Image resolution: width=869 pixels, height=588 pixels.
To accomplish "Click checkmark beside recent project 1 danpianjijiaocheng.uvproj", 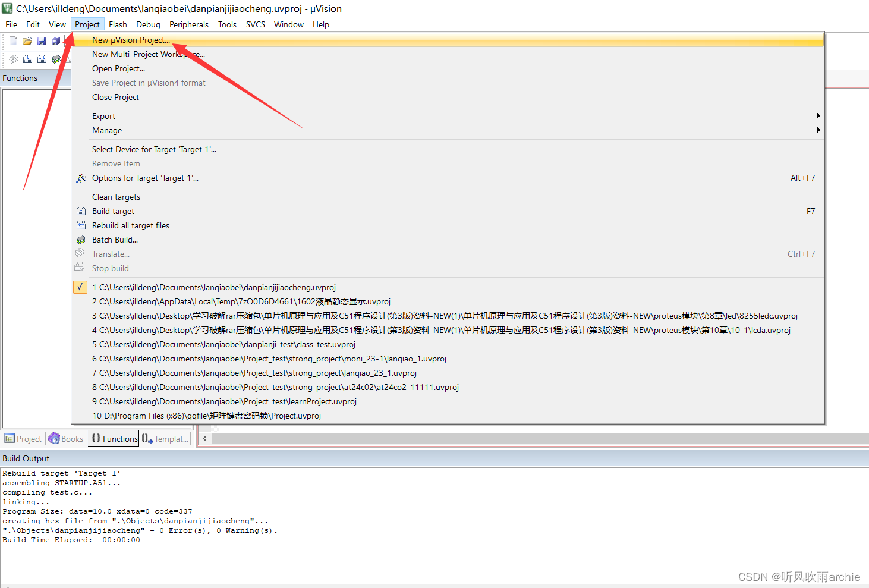I will tap(80, 287).
